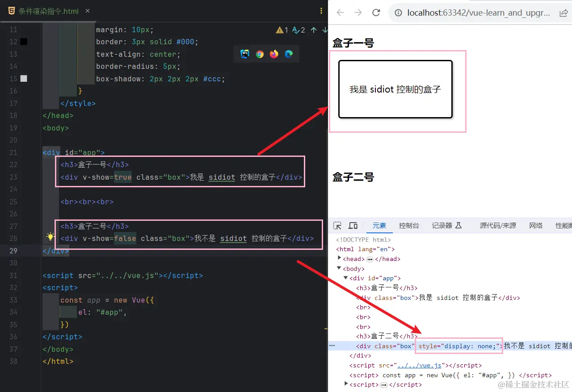Open editor tab options three-dot menu

tap(321, 11)
